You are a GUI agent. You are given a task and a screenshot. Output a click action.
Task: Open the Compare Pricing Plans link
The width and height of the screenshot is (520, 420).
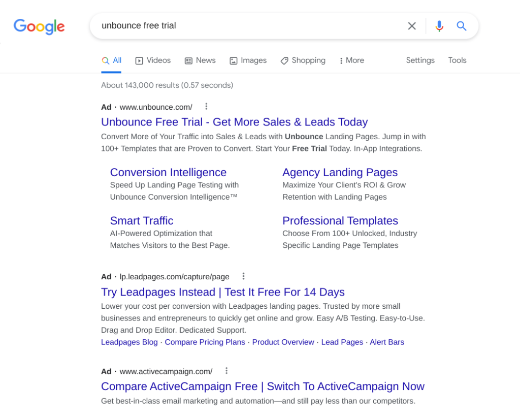205,342
